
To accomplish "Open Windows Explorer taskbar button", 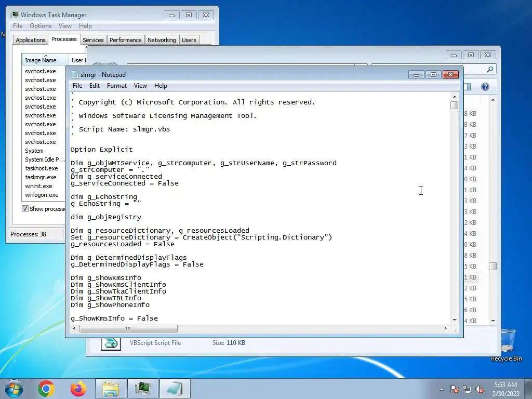I will click(x=111, y=389).
